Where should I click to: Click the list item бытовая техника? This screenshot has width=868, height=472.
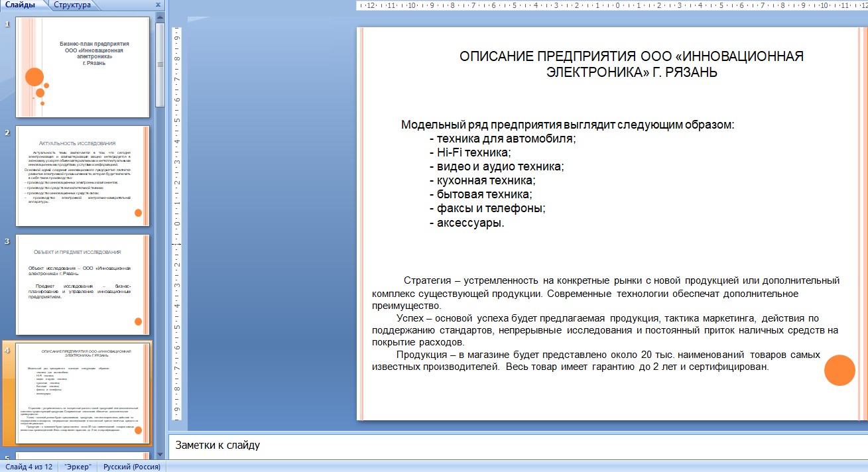coord(481,194)
